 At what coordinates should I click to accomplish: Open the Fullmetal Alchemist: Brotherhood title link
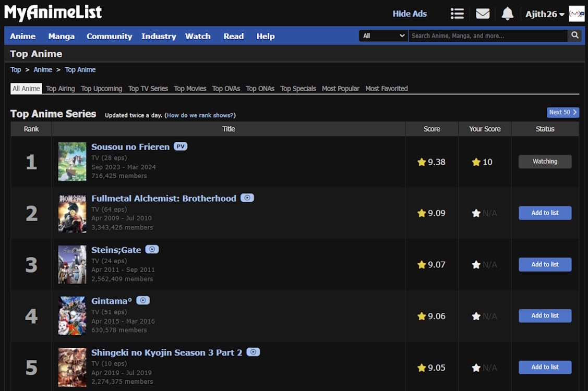[164, 198]
